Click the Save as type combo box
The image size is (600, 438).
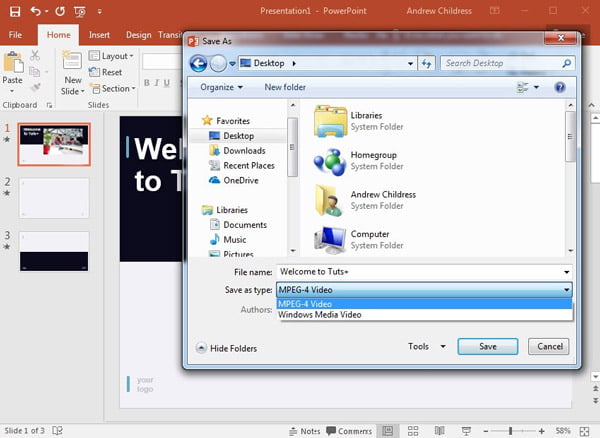coord(424,290)
